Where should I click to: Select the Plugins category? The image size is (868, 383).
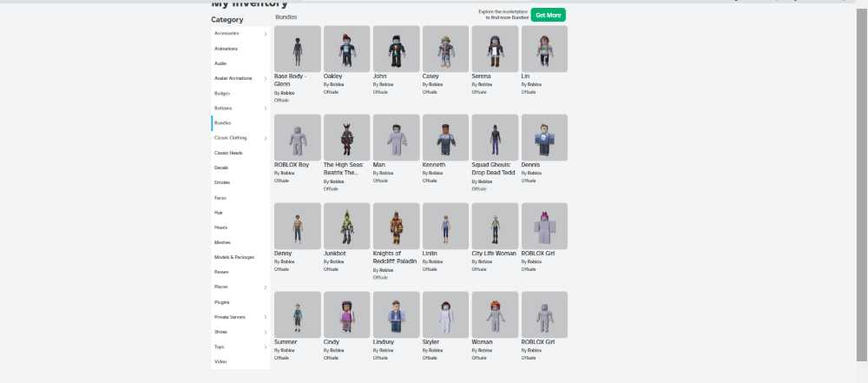(x=221, y=302)
